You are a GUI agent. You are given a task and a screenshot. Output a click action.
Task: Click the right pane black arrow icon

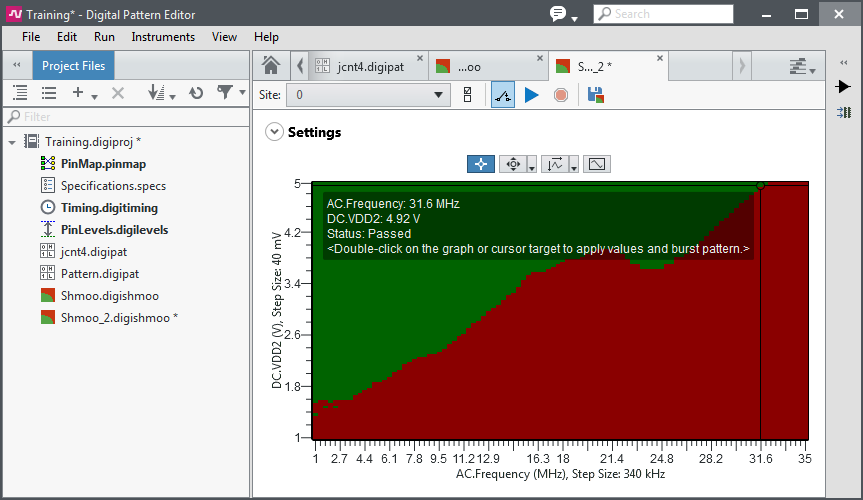(x=843, y=86)
